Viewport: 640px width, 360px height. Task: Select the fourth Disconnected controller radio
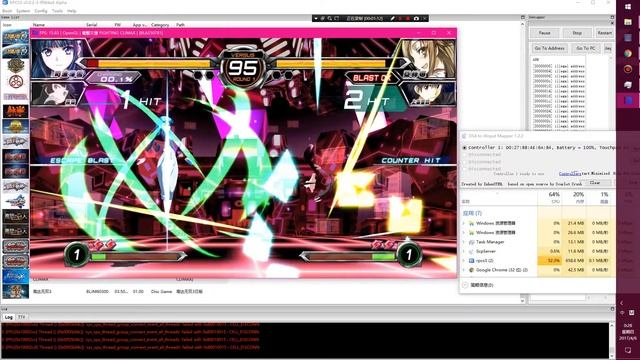(x=464, y=169)
